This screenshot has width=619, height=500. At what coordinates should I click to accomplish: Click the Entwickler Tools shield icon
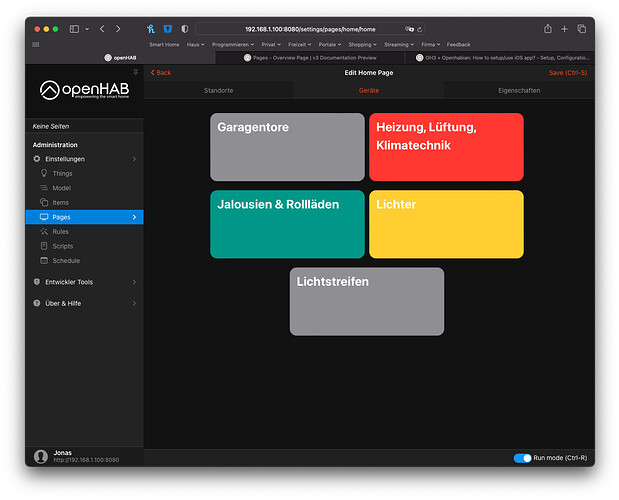click(x=37, y=282)
